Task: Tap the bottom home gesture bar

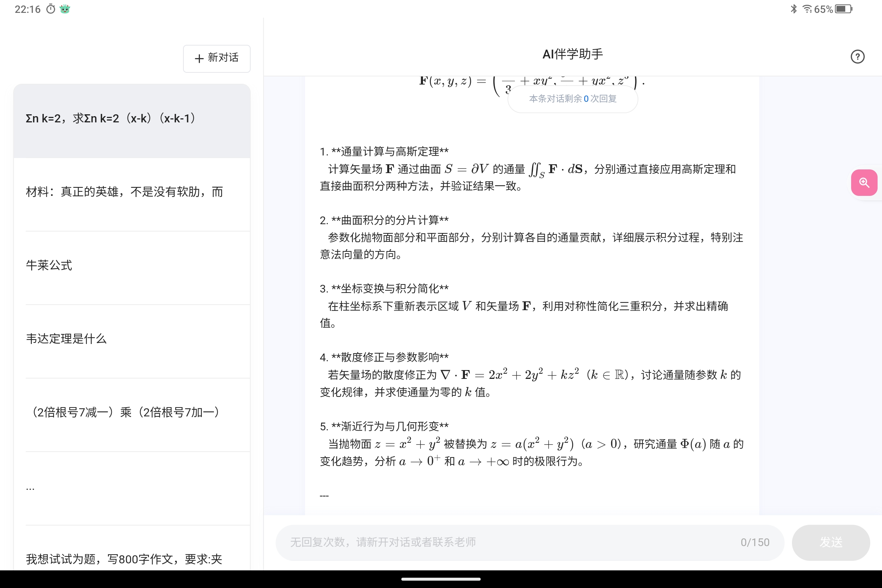Action: click(441, 579)
